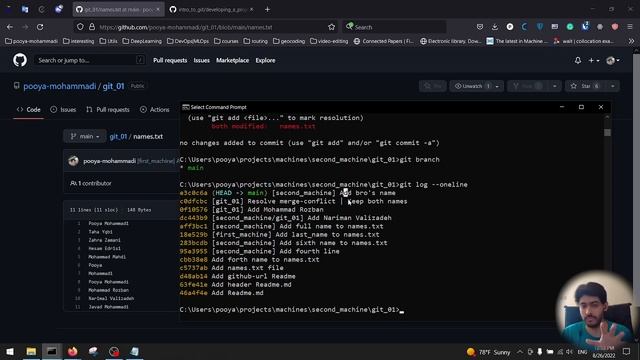Open Issues in GitHub header

[202, 60]
